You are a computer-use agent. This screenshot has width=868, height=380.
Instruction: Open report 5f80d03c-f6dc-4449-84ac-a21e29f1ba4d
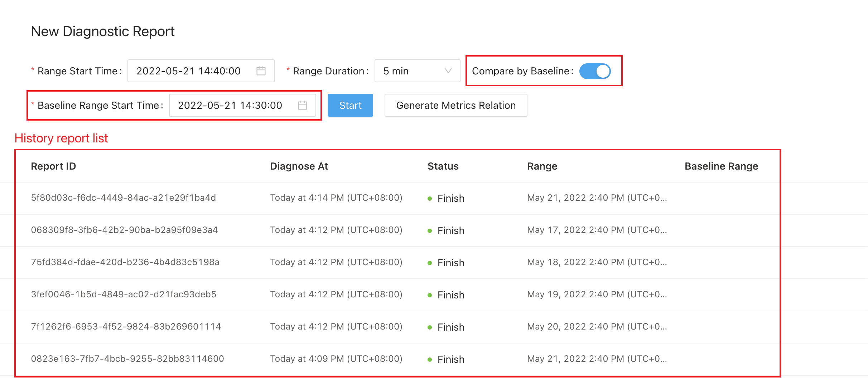(x=124, y=198)
